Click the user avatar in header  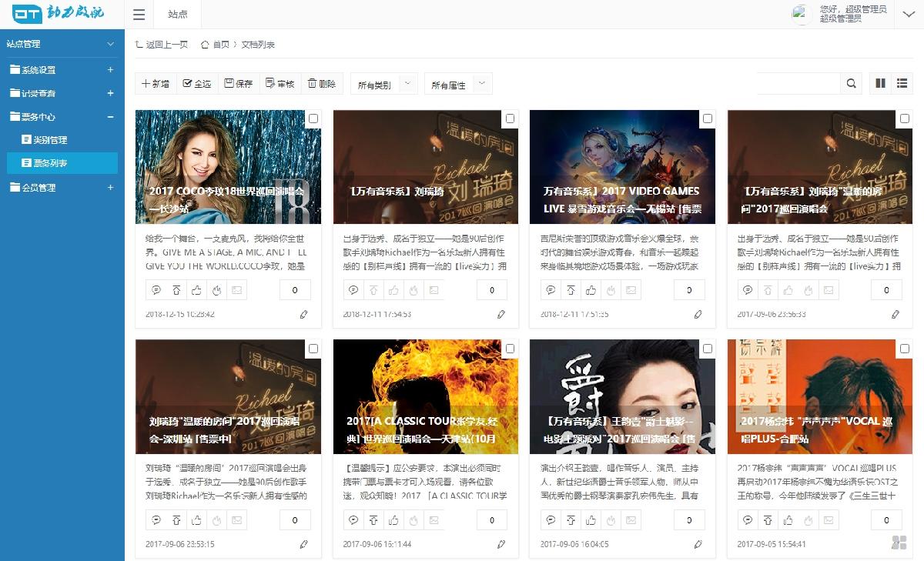(802, 15)
